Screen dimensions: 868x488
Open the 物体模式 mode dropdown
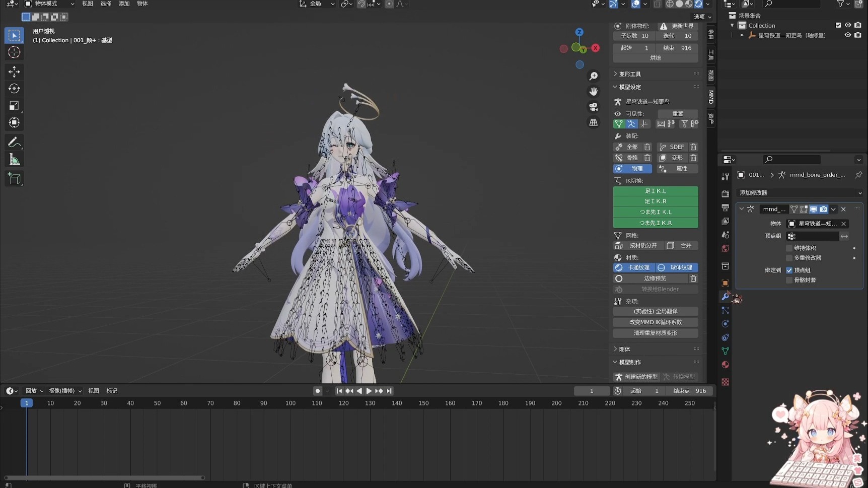tap(49, 4)
